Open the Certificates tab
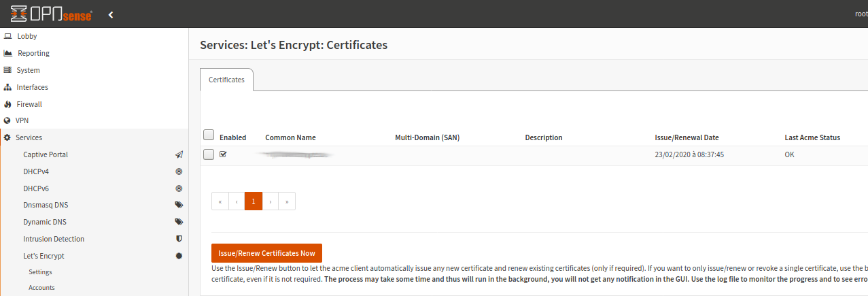This screenshot has width=868, height=296. point(226,80)
